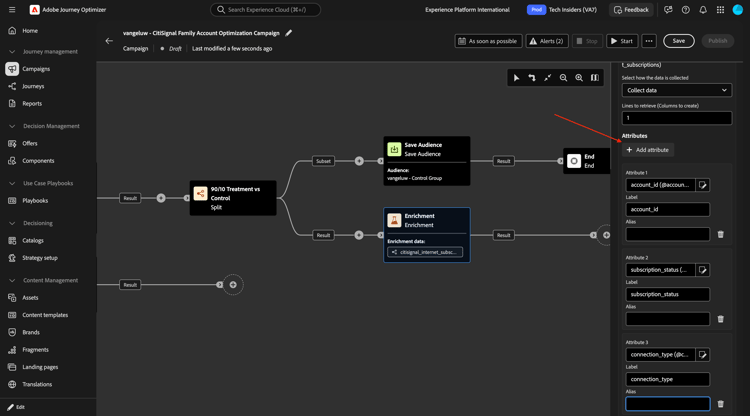Click fit-to-screen icon on canvas toolbar
The width and height of the screenshot is (750, 416).
547,77
